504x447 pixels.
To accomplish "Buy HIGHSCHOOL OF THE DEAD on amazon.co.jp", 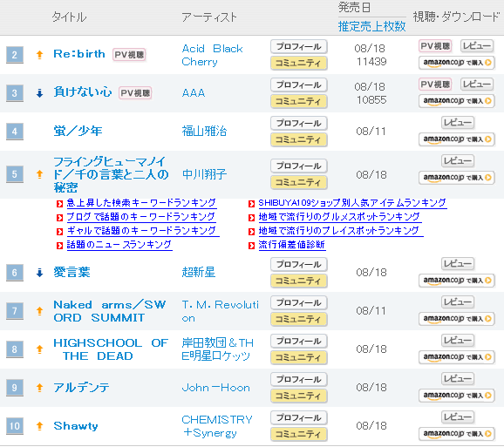I will pos(456,356).
